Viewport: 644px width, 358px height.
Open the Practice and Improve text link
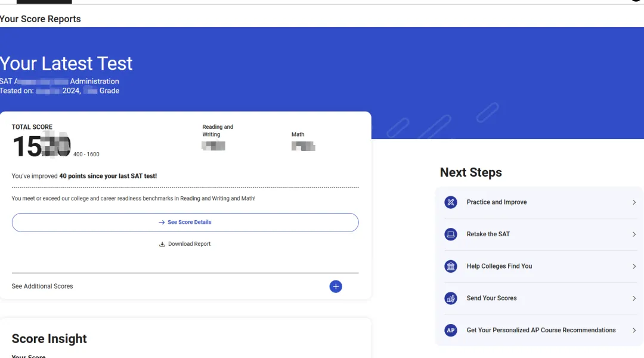point(496,202)
